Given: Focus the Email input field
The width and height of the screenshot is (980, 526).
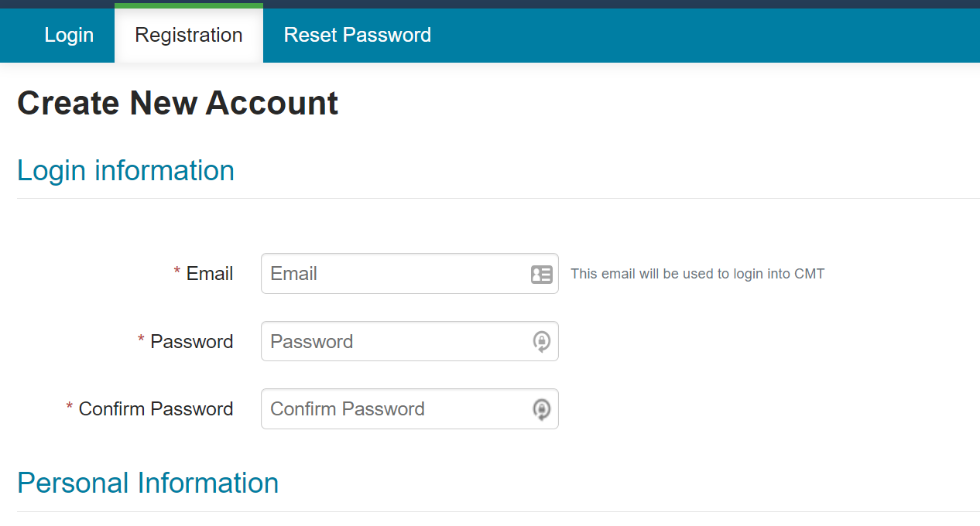Looking at the screenshot, I should [x=409, y=274].
